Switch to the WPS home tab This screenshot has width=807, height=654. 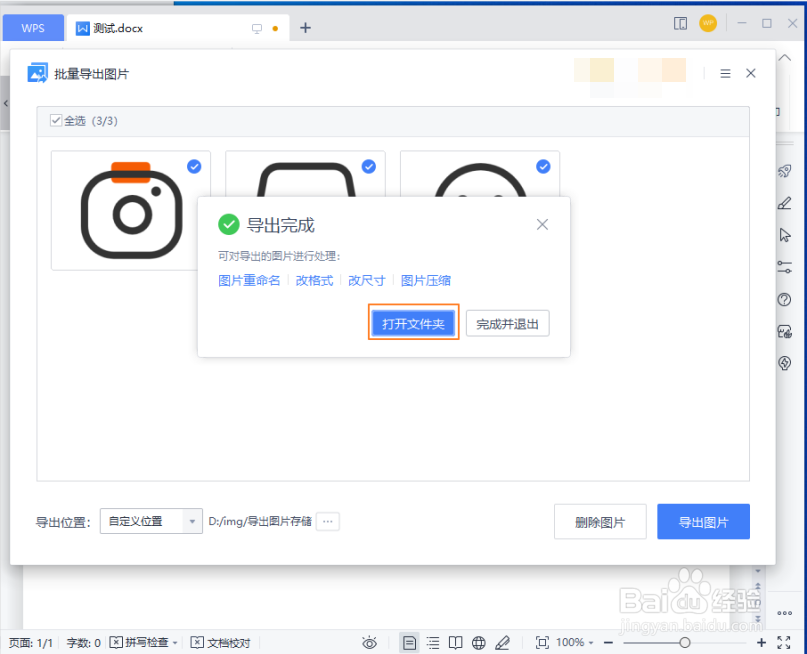(33, 28)
